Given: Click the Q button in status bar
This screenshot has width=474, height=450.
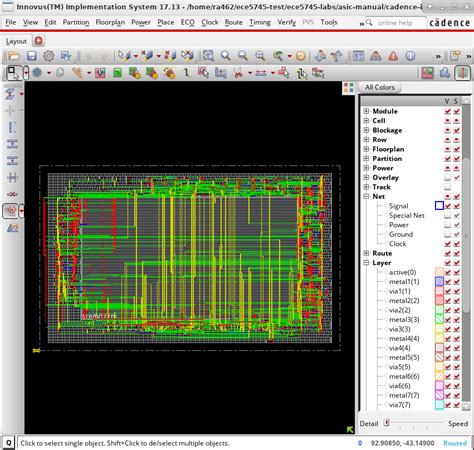Looking at the screenshot, I should (x=8, y=443).
